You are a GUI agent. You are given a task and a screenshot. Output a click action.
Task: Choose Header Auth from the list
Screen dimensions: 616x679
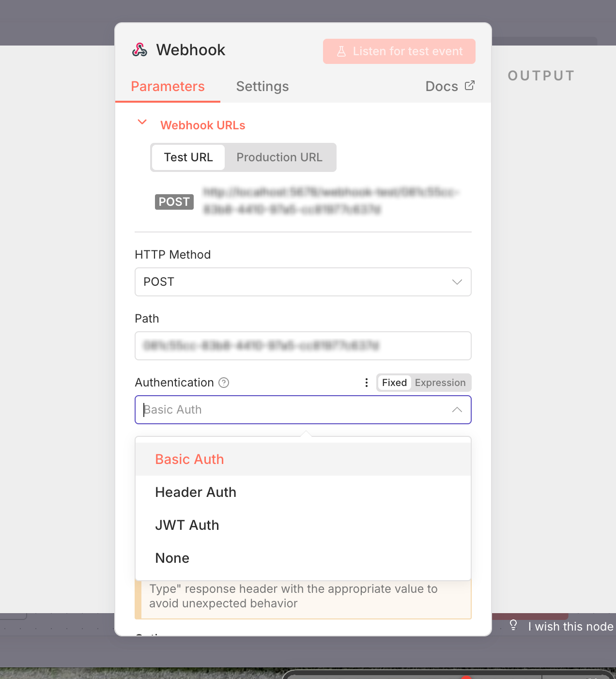coord(196,492)
